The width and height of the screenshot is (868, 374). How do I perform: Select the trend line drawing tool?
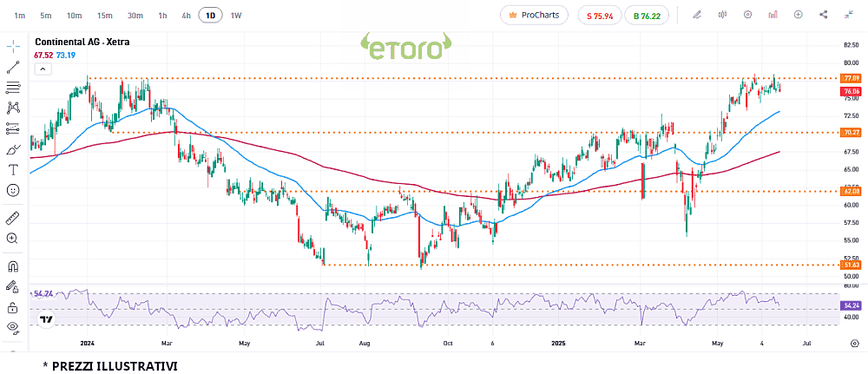13,66
